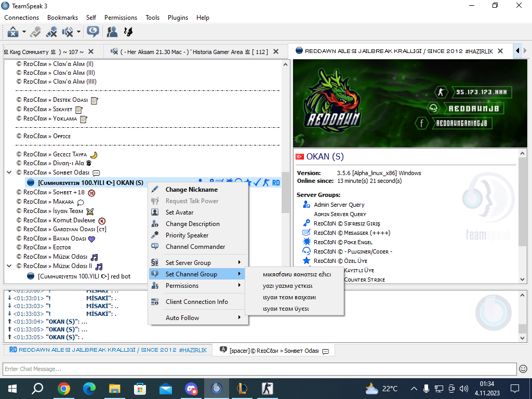Select Change Description from context menu
Screen dimensions: 532x399
[192, 224]
